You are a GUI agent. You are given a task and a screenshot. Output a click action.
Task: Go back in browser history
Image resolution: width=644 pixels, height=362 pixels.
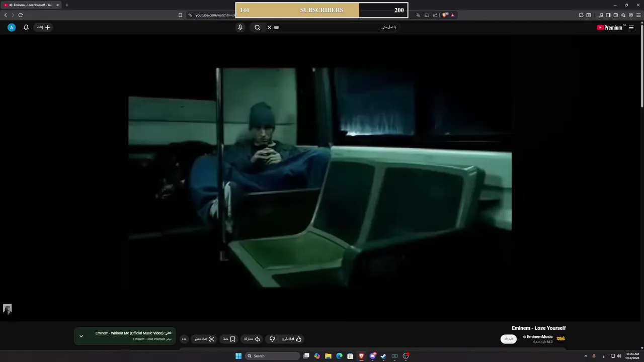coord(6,15)
